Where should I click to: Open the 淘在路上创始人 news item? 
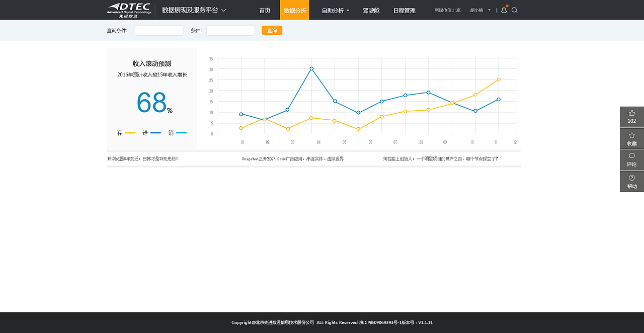[x=440, y=159]
